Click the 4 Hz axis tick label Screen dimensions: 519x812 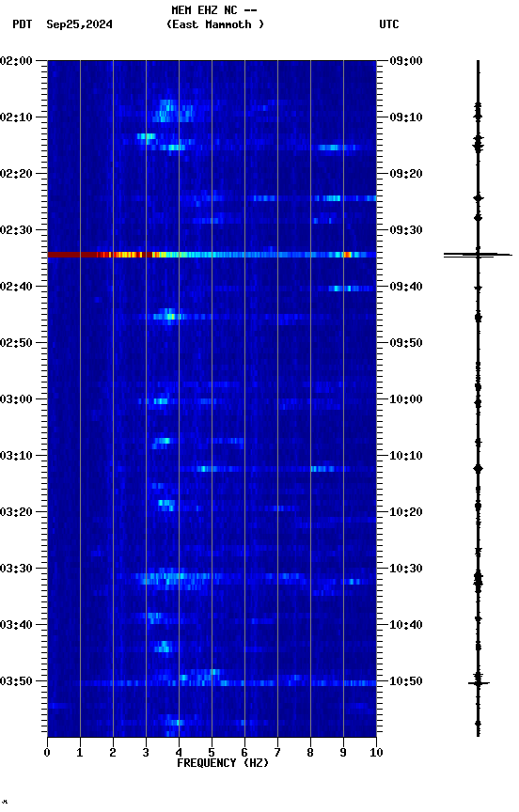coord(179,753)
